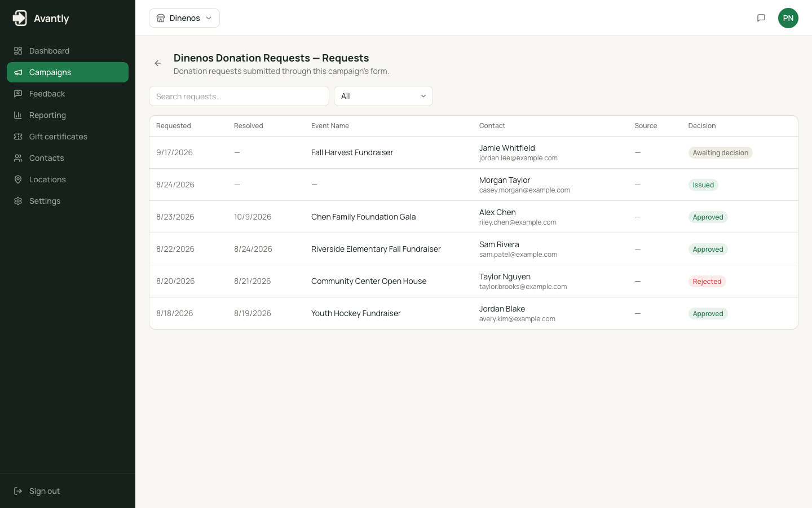The width and height of the screenshot is (812, 508).
Task: Click the Decision column header
Action: click(x=702, y=126)
